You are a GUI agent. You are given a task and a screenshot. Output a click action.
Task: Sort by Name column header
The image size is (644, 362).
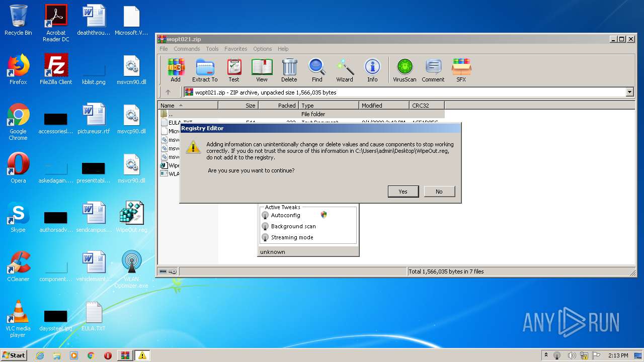pyautogui.click(x=188, y=106)
